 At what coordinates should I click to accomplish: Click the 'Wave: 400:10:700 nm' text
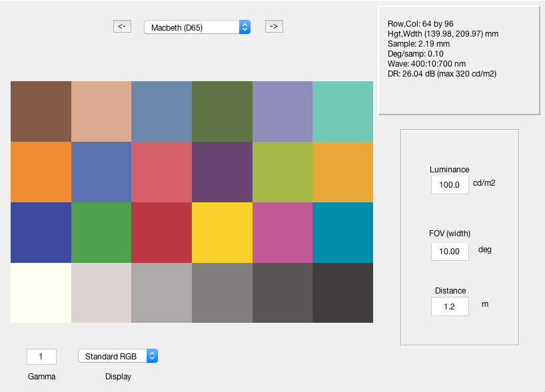[x=426, y=64]
